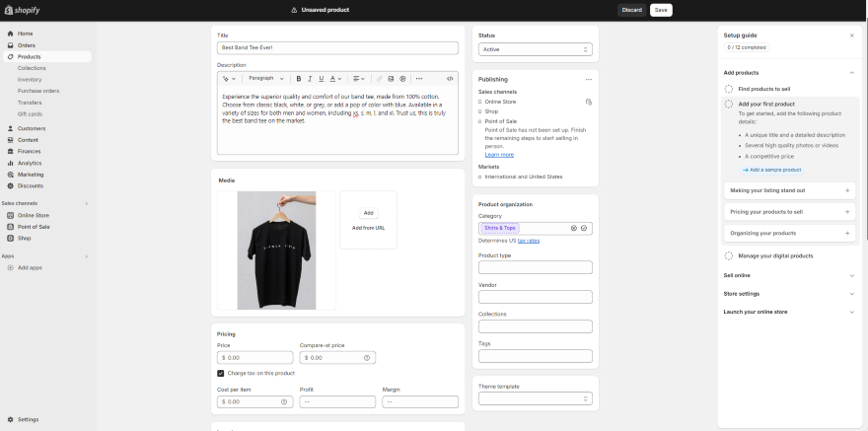Click Add a sample product button
This screenshot has width=868, height=431.
tap(772, 170)
